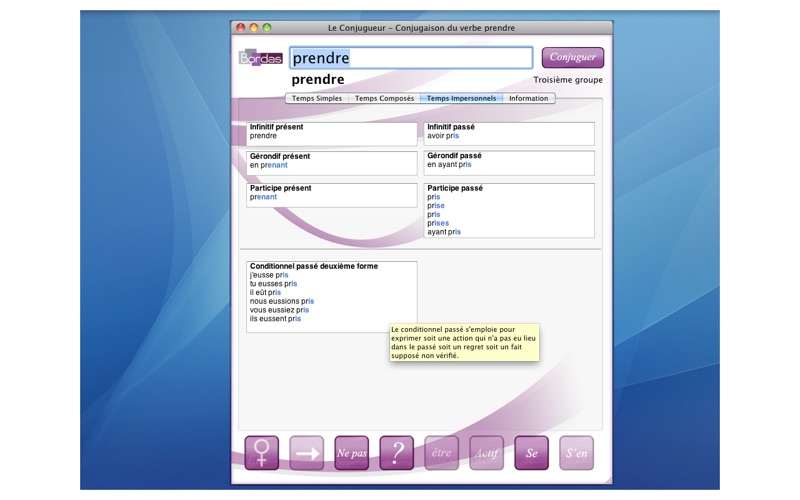Click the line 'il eût pris'
Screen dimensions: 800x500
[x=265, y=292]
